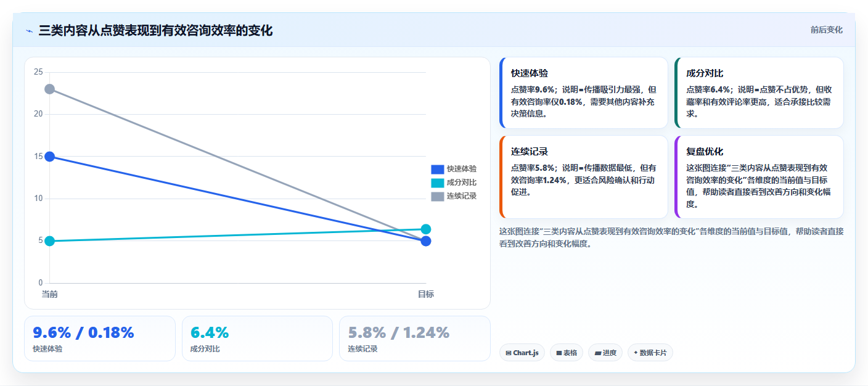Click the 成分对比 caption under 6.4% stat
Viewport: 868px width, 386px height.
pyautogui.click(x=205, y=349)
